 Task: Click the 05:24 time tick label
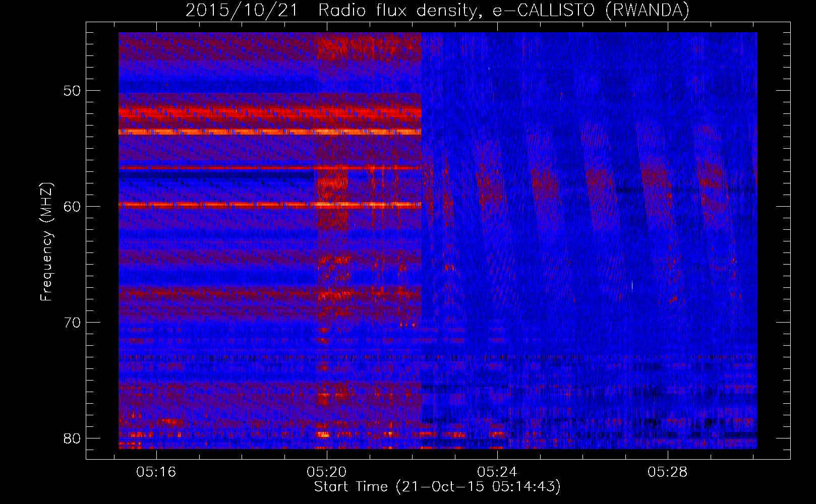[x=497, y=472]
